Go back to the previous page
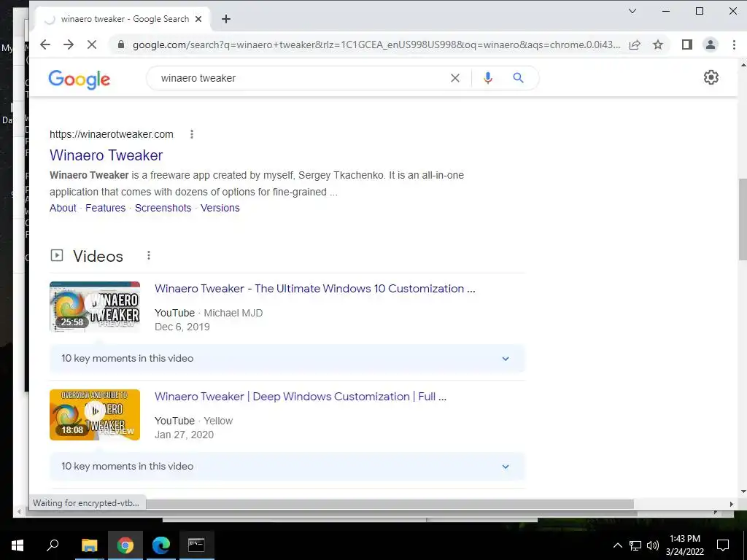The width and height of the screenshot is (747, 560). (x=45, y=44)
